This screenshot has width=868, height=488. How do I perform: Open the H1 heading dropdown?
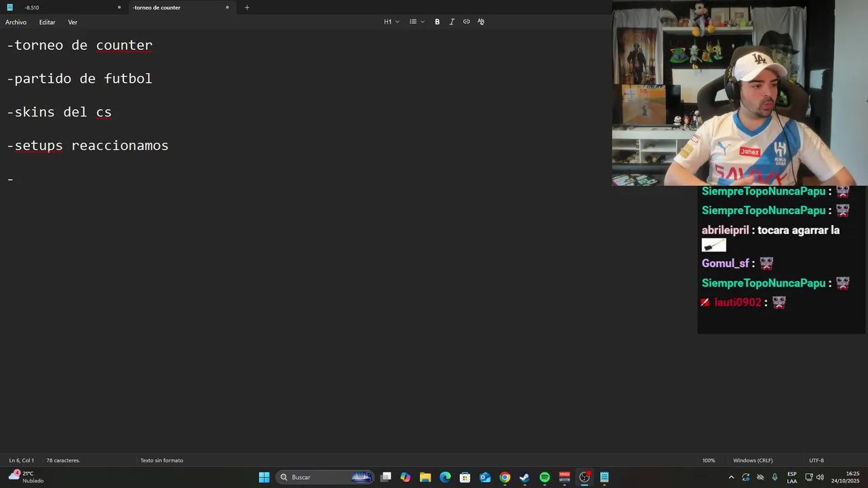[x=391, y=22]
